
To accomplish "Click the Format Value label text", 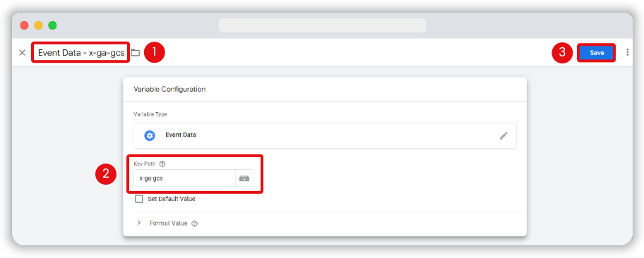I will 168,223.
